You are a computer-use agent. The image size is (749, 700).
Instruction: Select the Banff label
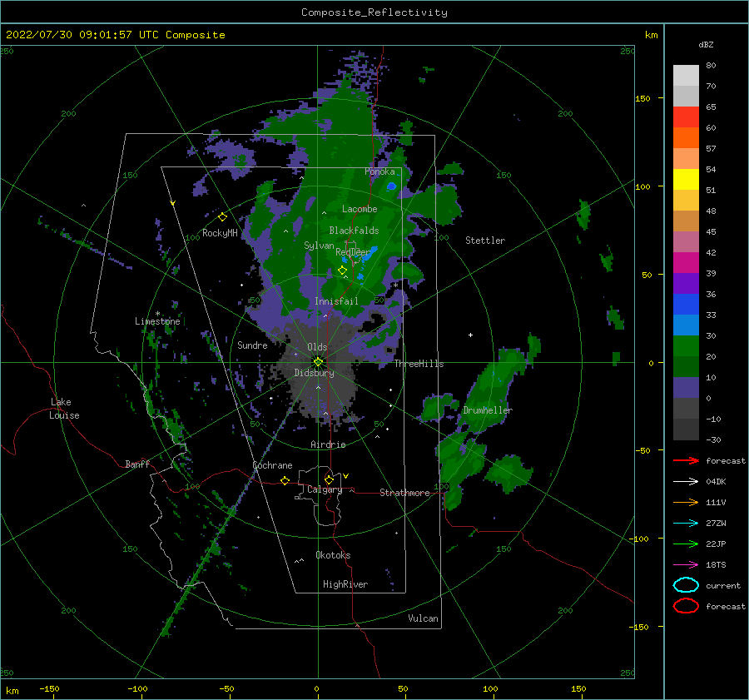tap(137, 464)
